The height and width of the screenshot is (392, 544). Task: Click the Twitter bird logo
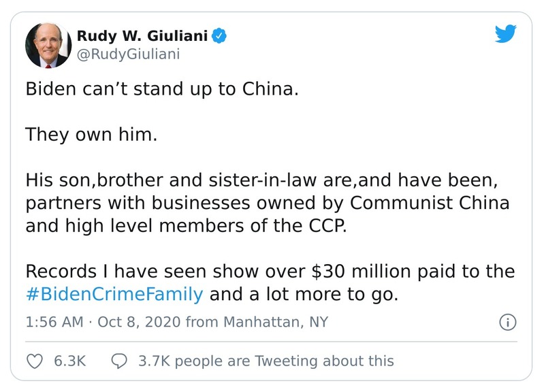tap(506, 34)
